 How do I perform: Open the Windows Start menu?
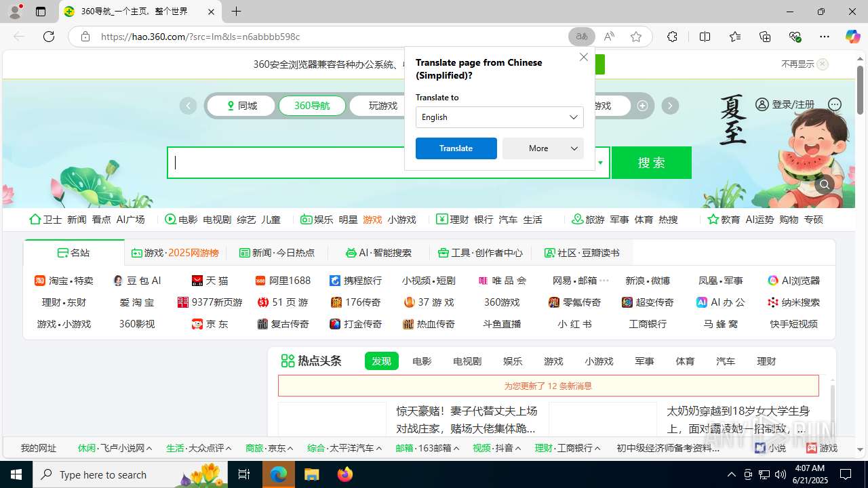16,474
